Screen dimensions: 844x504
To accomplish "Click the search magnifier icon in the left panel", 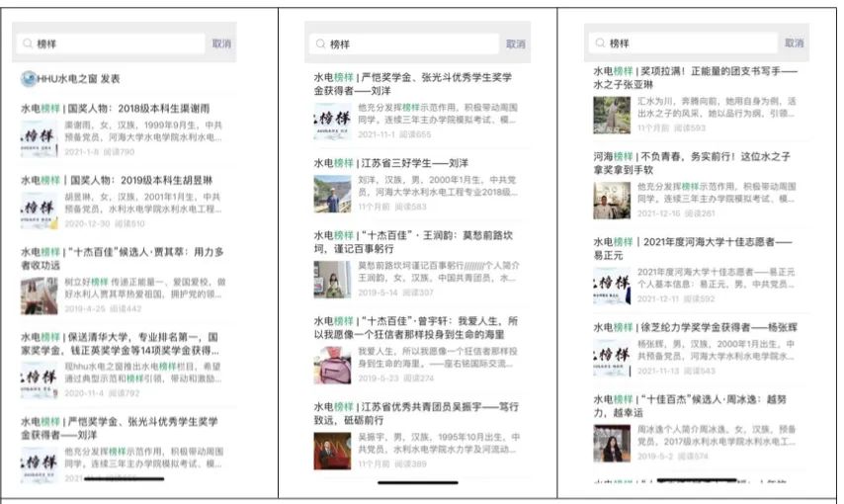I will [x=28, y=44].
